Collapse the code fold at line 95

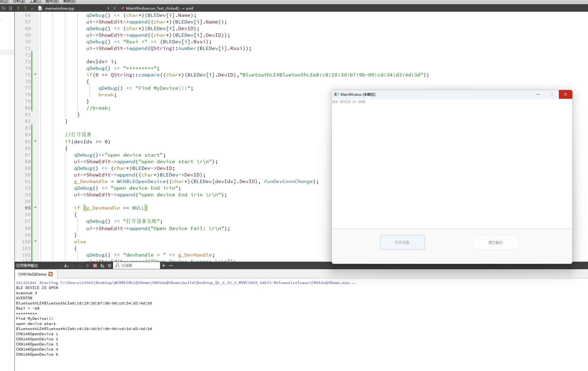[35, 207]
